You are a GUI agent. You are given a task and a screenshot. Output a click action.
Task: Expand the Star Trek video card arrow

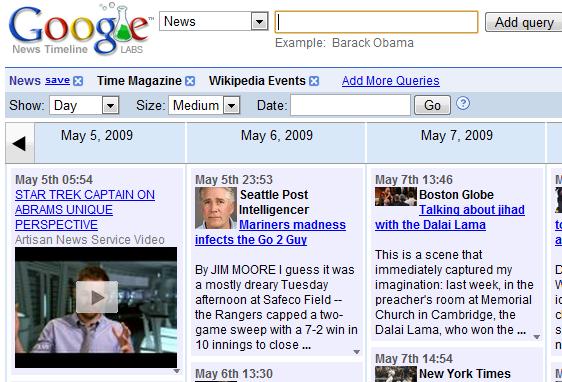(176, 371)
